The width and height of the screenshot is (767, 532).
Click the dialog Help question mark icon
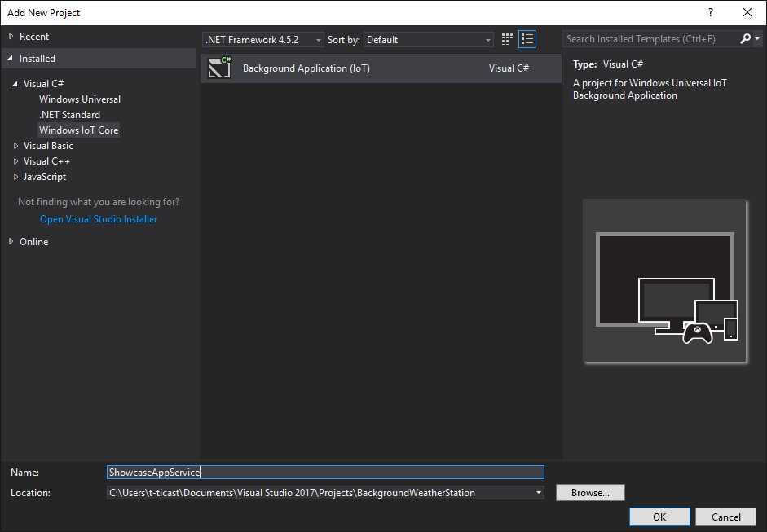point(710,12)
